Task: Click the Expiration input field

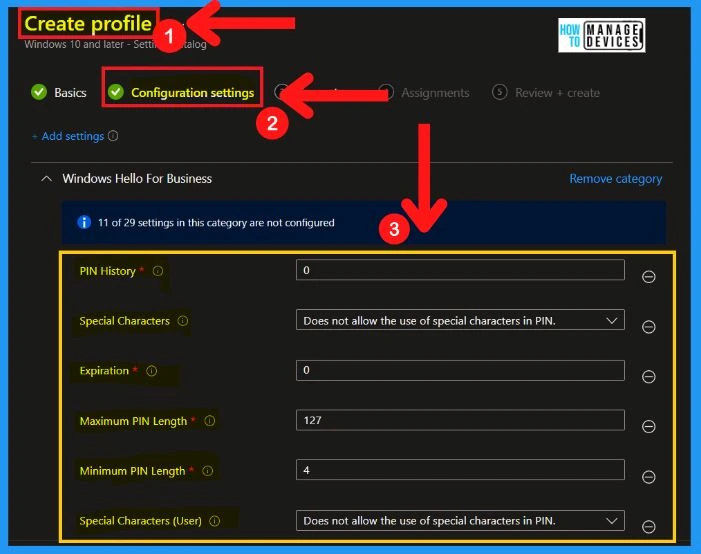Action: (460, 370)
